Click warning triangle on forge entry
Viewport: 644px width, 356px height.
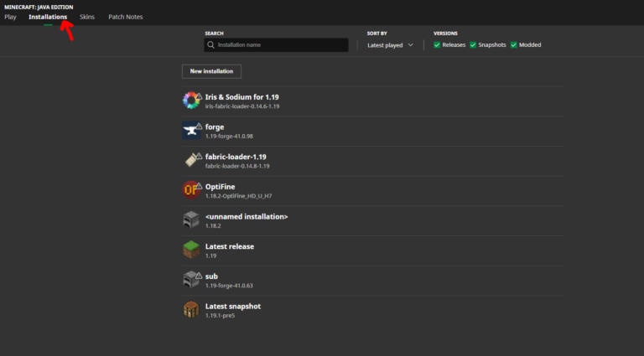pos(199,126)
